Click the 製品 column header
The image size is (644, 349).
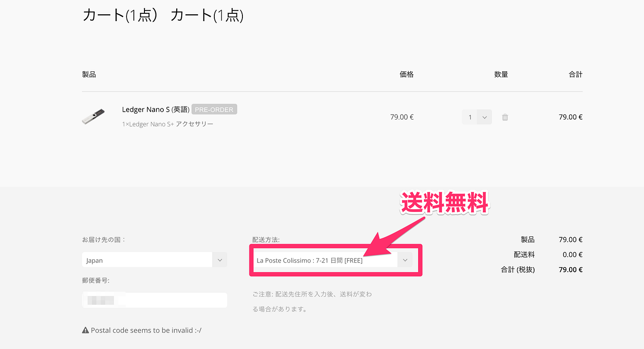pyautogui.click(x=89, y=74)
